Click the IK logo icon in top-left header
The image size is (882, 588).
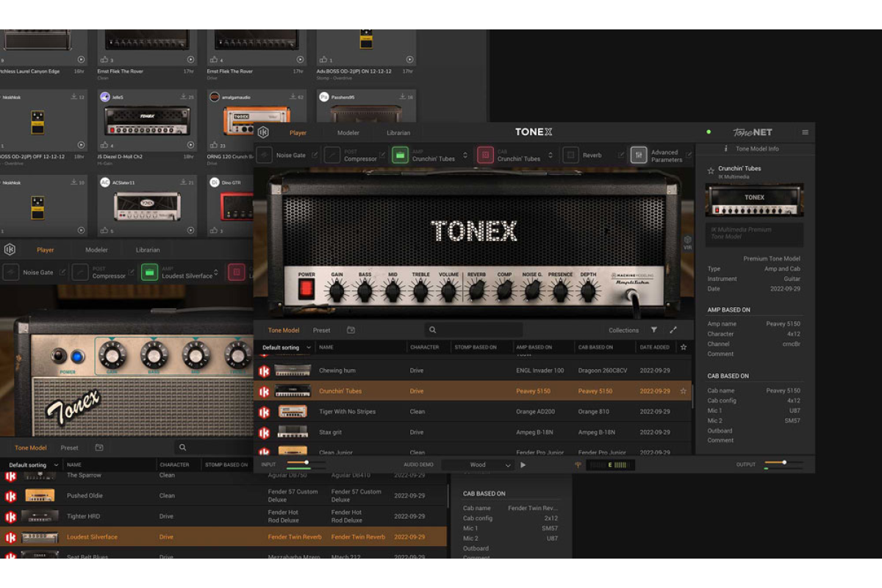pyautogui.click(x=263, y=132)
